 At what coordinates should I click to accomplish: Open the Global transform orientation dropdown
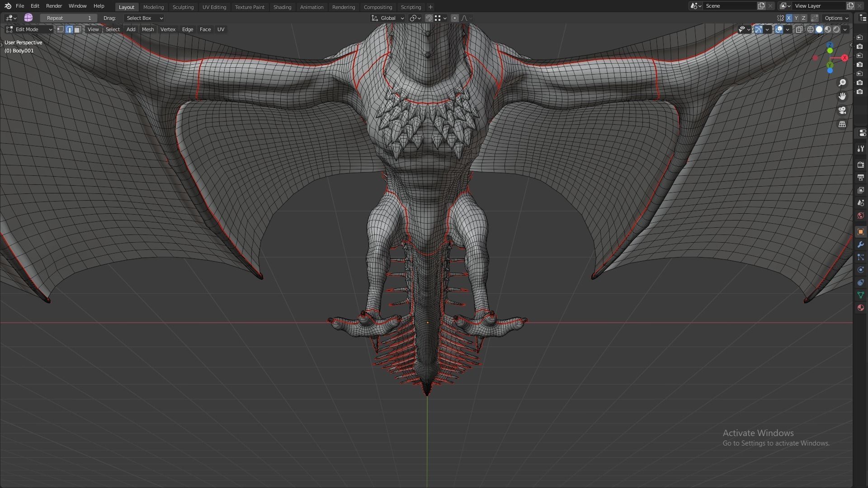click(x=387, y=18)
